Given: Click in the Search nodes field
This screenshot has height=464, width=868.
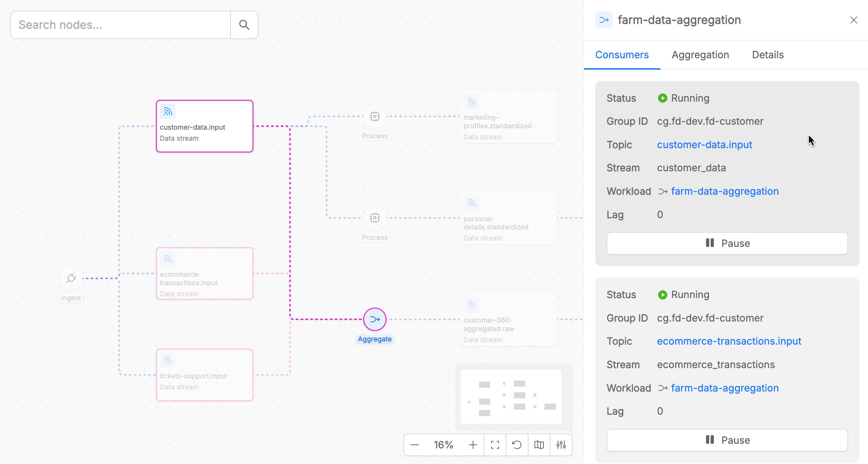Looking at the screenshot, I should [121, 25].
